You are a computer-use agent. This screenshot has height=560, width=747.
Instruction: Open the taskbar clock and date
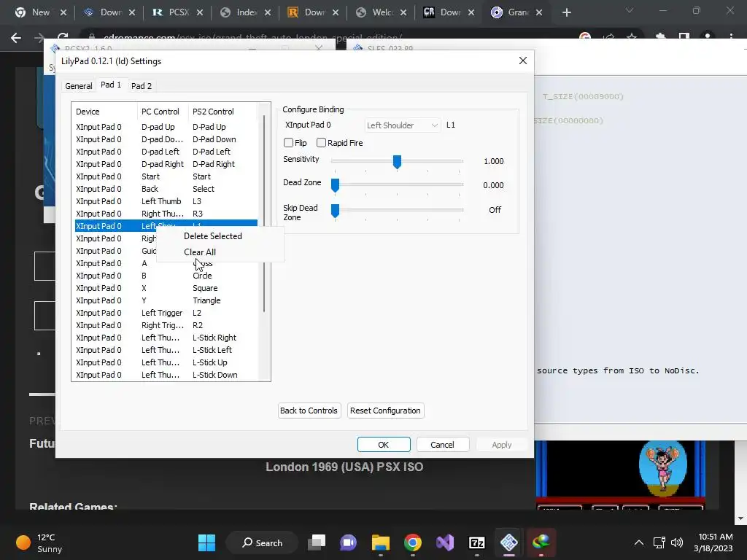coord(713,542)
